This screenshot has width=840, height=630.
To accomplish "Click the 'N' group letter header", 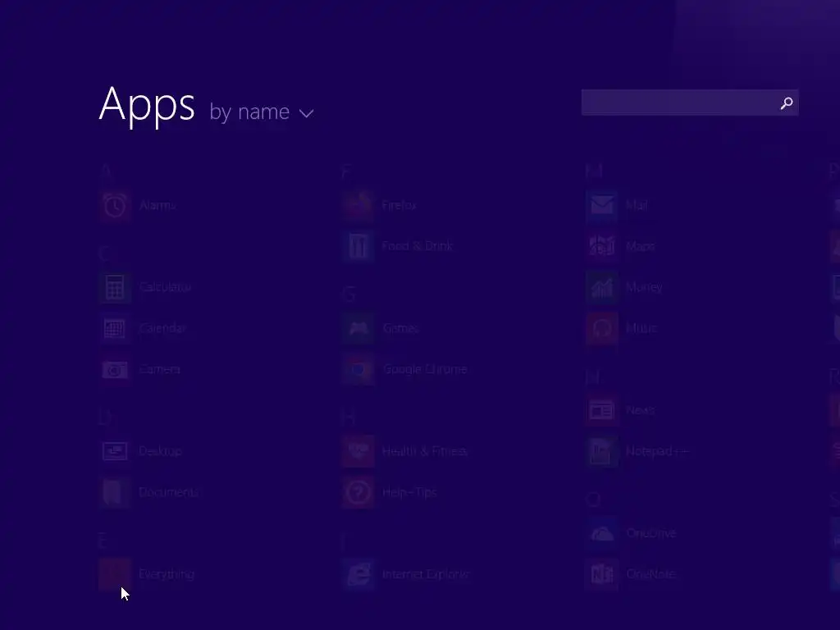I will 592,377.
